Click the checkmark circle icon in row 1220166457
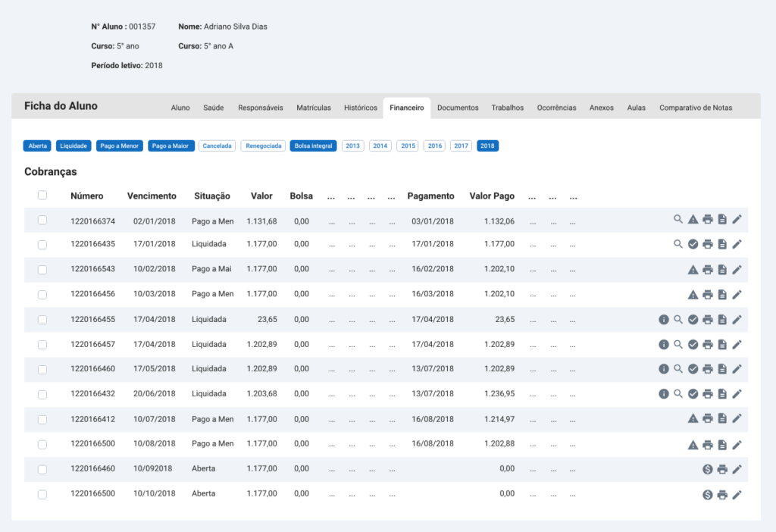 (x=693, y=345)
